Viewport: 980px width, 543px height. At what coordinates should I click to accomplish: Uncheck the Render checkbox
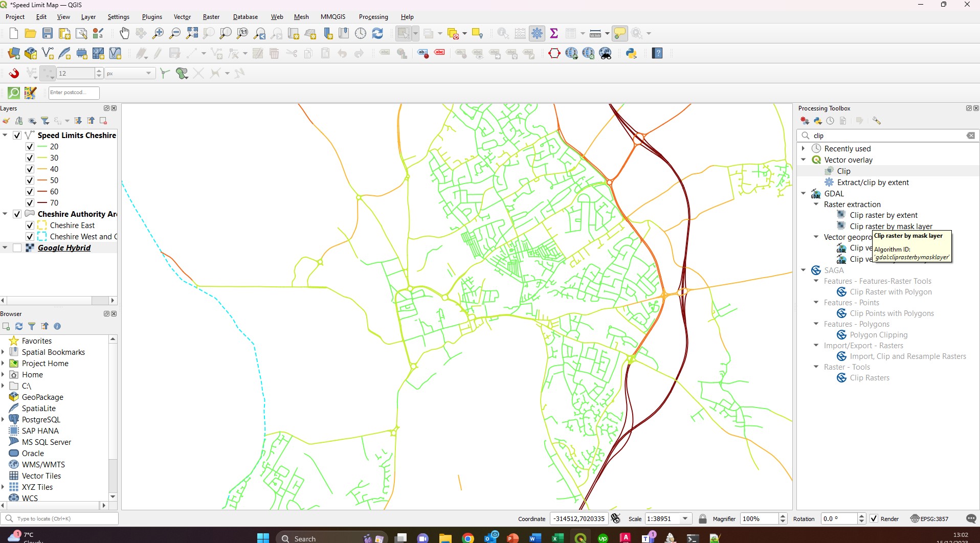click(874, 518)
